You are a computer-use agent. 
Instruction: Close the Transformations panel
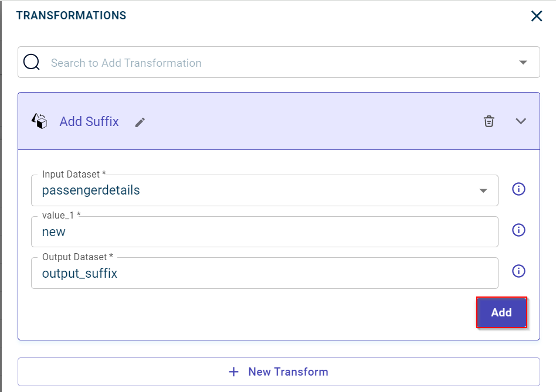pos(536,16)
